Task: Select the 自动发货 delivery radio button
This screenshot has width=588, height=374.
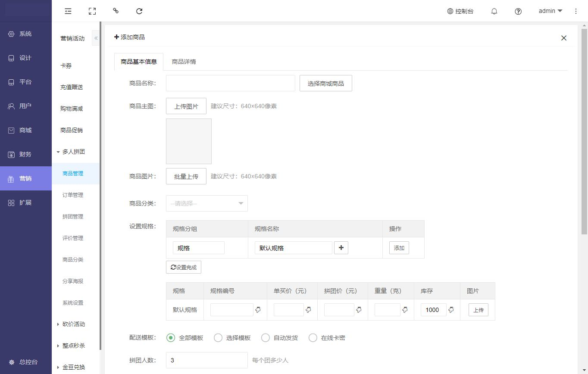Action: tap(266, 338)
